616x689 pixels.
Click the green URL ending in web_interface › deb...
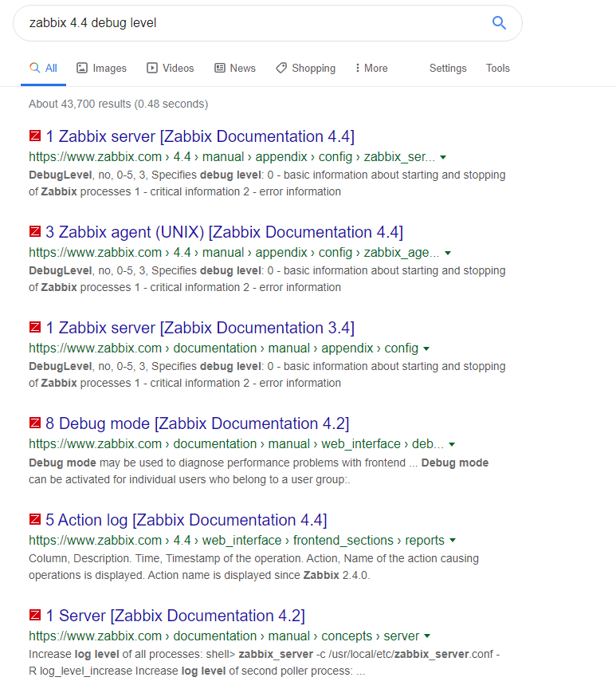point(236,444)
